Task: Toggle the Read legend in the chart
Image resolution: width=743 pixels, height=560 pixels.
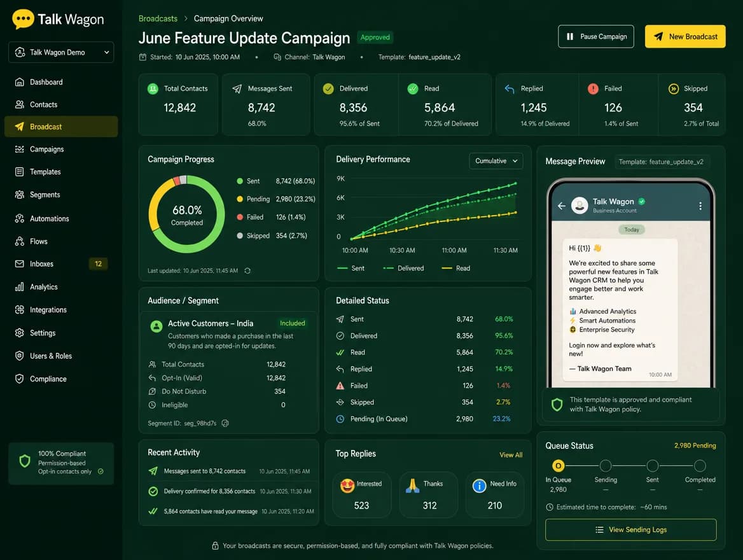Action: click(x=456, y=269)
